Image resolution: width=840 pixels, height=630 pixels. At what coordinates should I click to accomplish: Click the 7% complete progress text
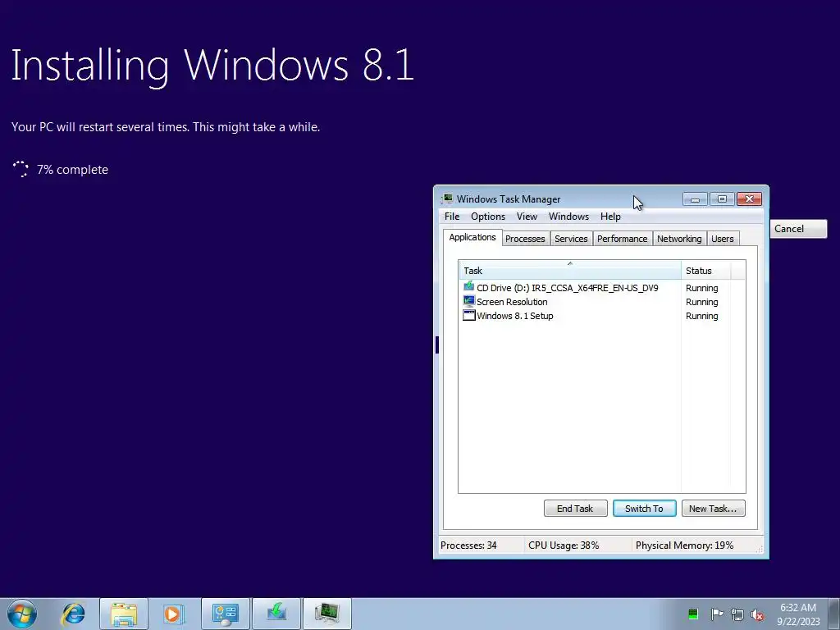pyautogui.click(x=72, y=170)
